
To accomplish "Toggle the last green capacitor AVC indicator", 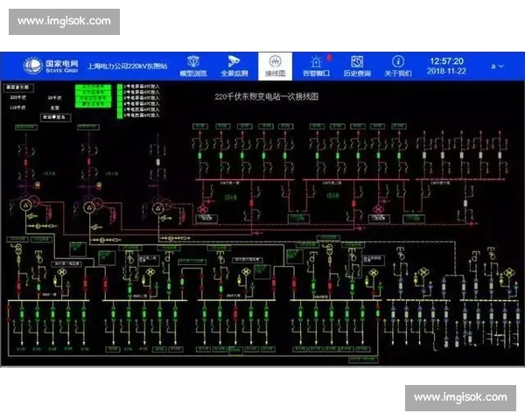I will tap(119, 115).
